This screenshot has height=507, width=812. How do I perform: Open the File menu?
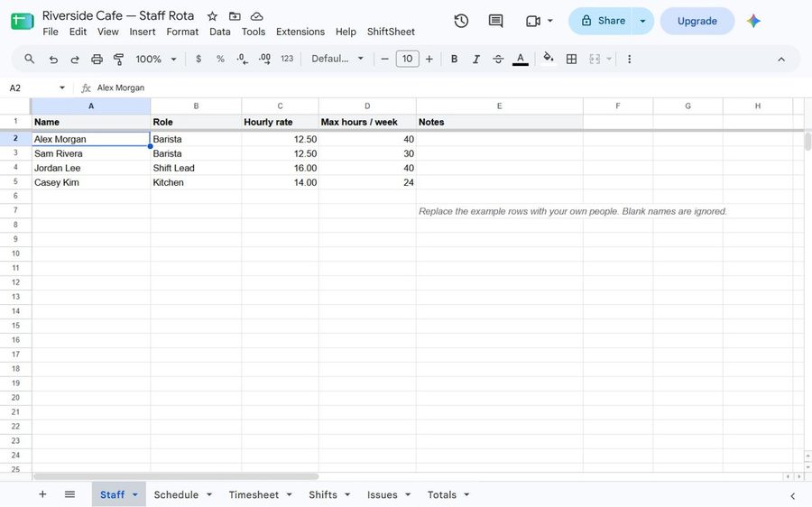click(x=51, y=32)
